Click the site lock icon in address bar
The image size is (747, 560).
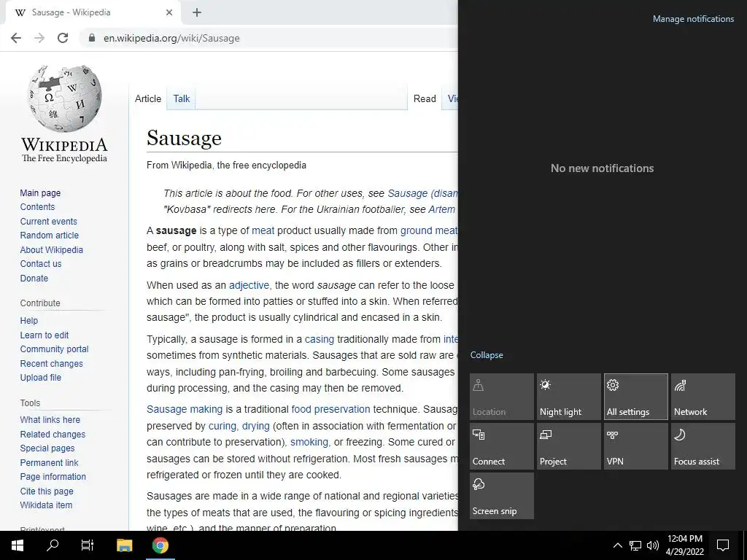click(x=92, y=38)
